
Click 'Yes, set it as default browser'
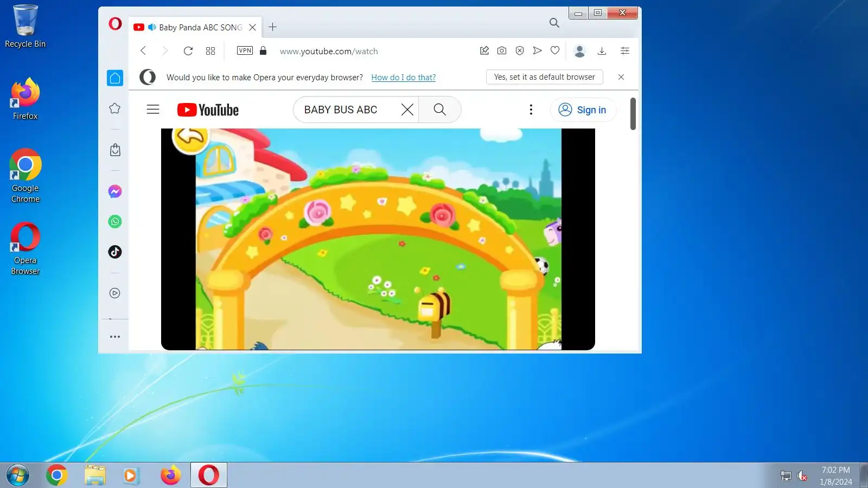coord(544,77)
